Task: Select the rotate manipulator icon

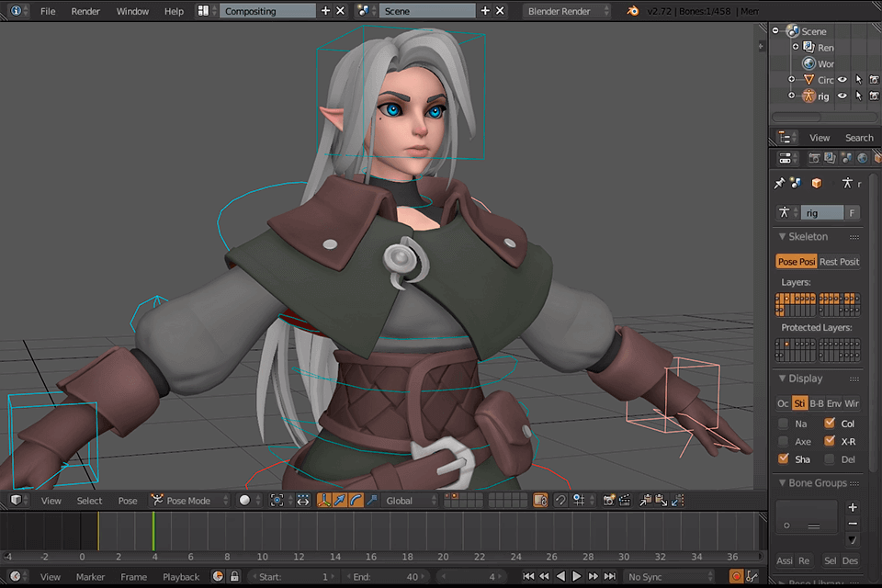Action: coord(354,501)
